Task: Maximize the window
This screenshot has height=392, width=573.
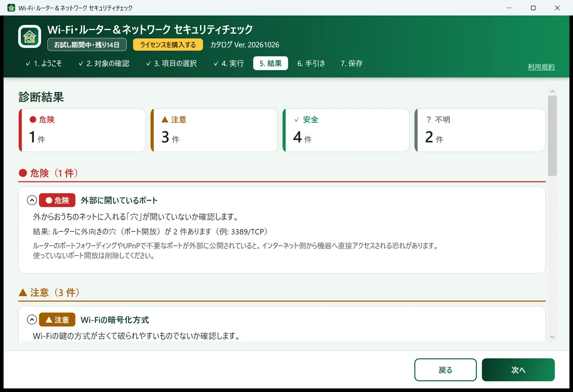Action: (x=533, y=8)
